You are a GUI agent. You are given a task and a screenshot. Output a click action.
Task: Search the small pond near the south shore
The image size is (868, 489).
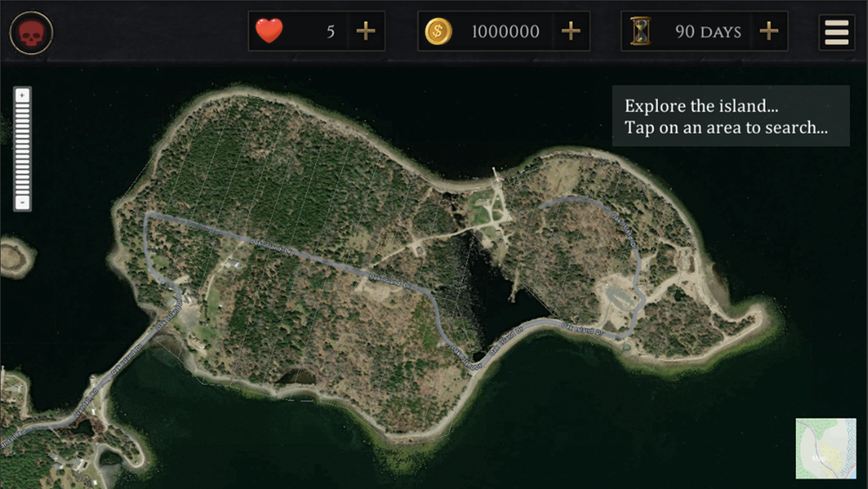297,378
